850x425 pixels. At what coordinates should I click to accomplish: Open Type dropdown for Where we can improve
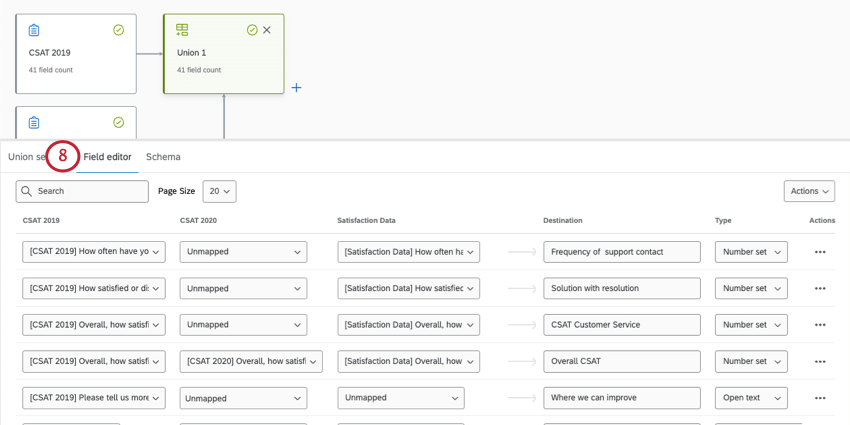[x=750, y=398]
